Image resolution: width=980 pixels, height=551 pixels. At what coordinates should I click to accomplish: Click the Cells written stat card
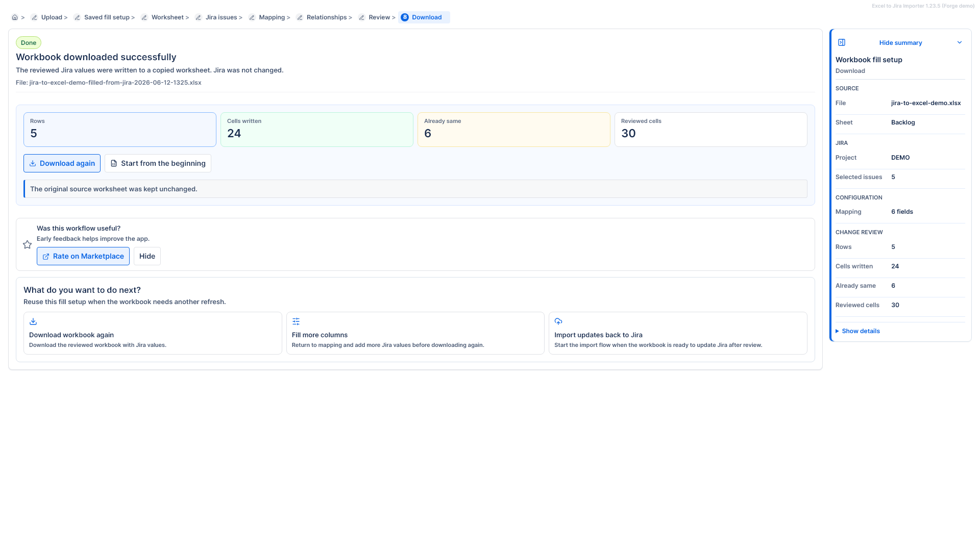point(317,130)
